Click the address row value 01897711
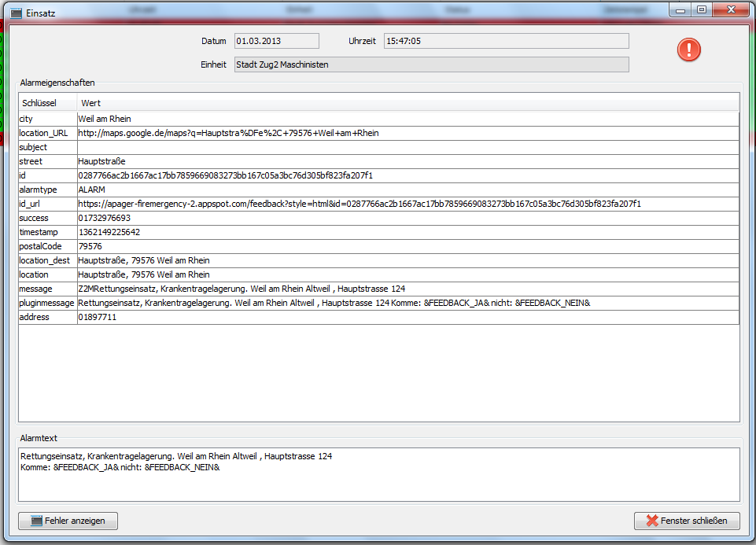756x545 pixels. (x=98, y=317)
